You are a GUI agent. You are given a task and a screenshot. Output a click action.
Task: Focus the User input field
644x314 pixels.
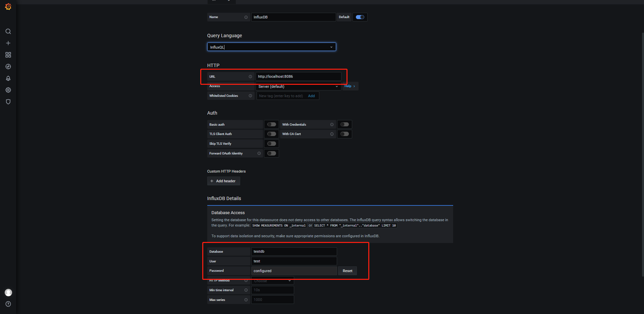click(x=294, y=261)
